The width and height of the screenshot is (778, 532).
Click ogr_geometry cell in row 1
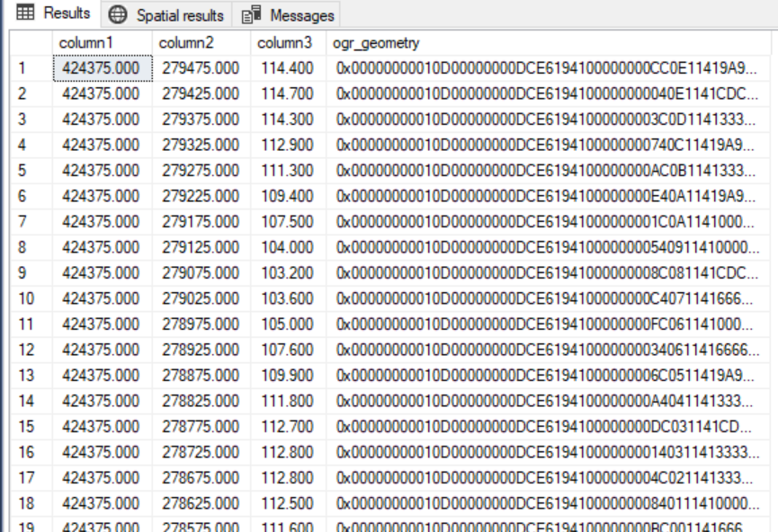(x=549, y=68)
